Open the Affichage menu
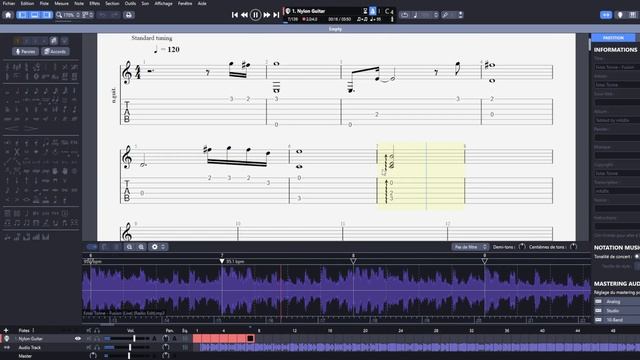Screen dimensions: 640x360 tap(163, 3)
